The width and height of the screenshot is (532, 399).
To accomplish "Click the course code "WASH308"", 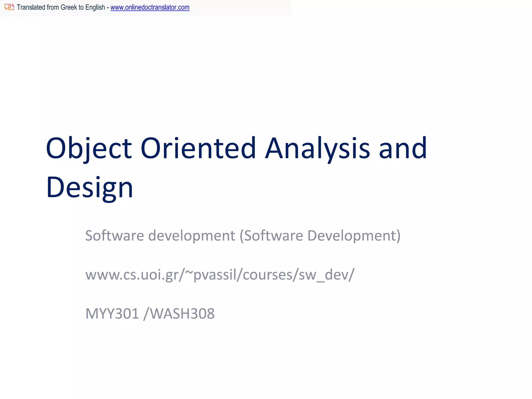I will [182, 314].
